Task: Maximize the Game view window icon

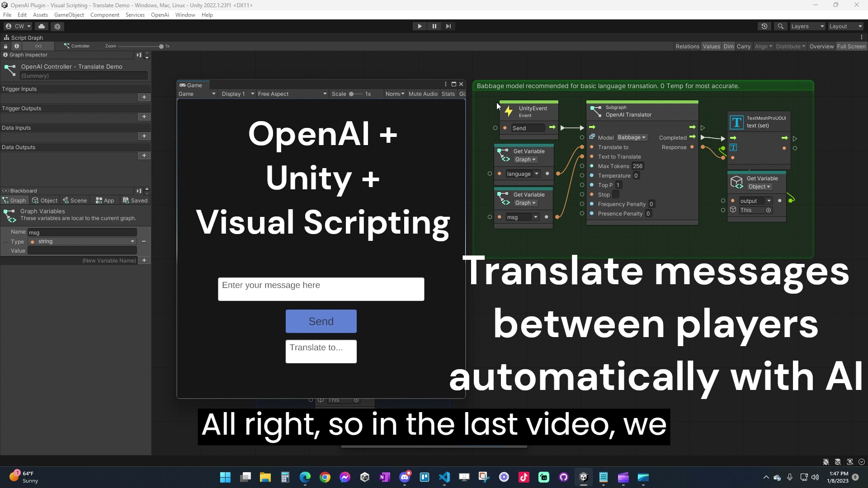Action: click(x=454, y=84)
